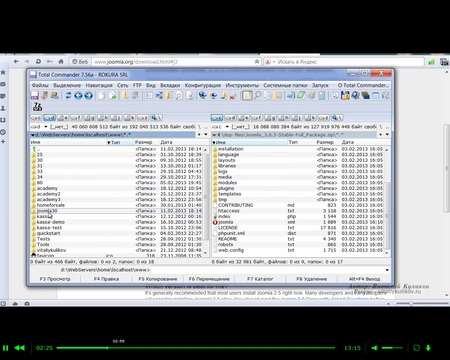Select drive e in the left drive bar
450x360 pixels.
tap(63, 118)
